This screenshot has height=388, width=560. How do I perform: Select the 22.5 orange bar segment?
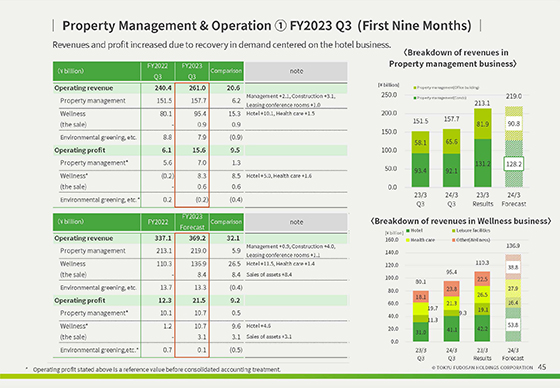(482, 279)
